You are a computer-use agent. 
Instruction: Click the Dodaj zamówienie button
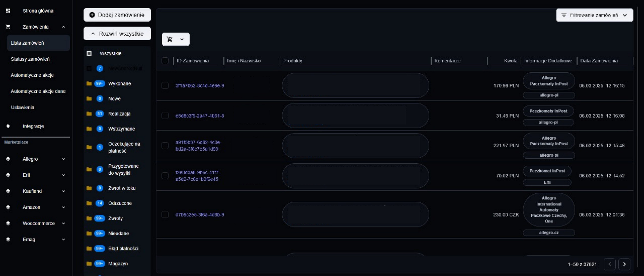(x=117, y=15)
